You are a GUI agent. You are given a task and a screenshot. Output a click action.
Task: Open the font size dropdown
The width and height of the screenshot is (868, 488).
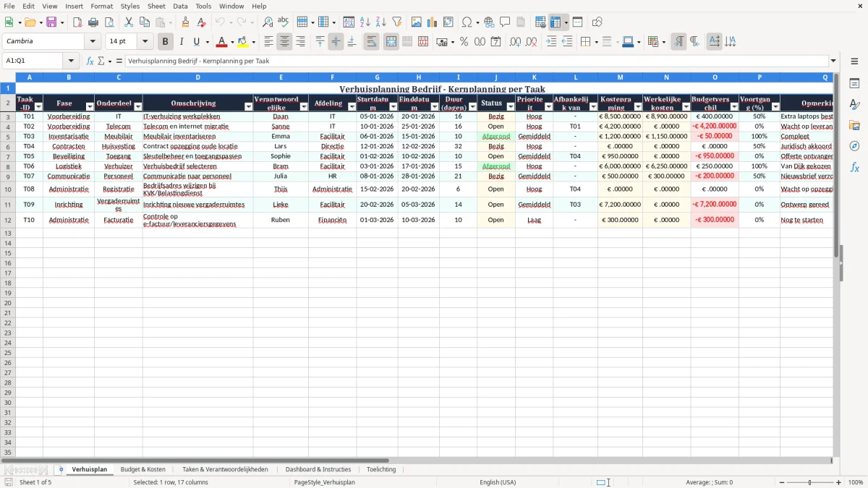145,42
